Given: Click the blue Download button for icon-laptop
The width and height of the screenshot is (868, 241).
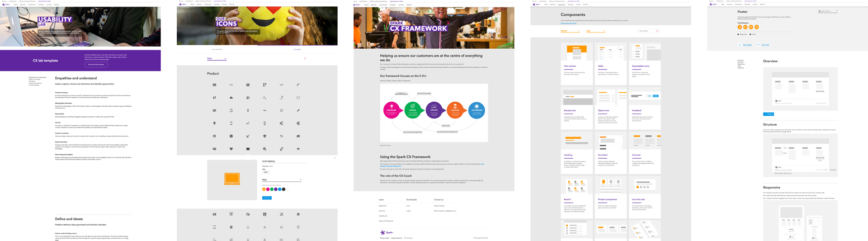Looking at the screenshot, I should pos(267,198).
